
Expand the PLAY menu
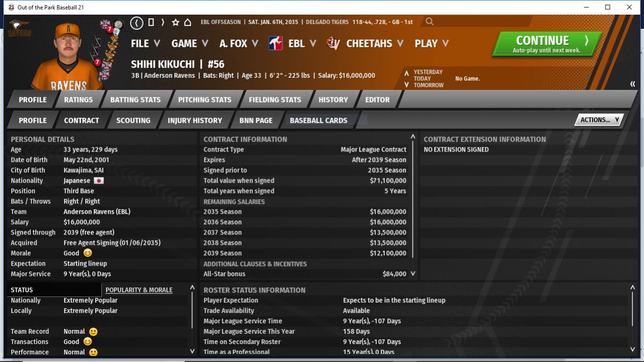point(431,43)
